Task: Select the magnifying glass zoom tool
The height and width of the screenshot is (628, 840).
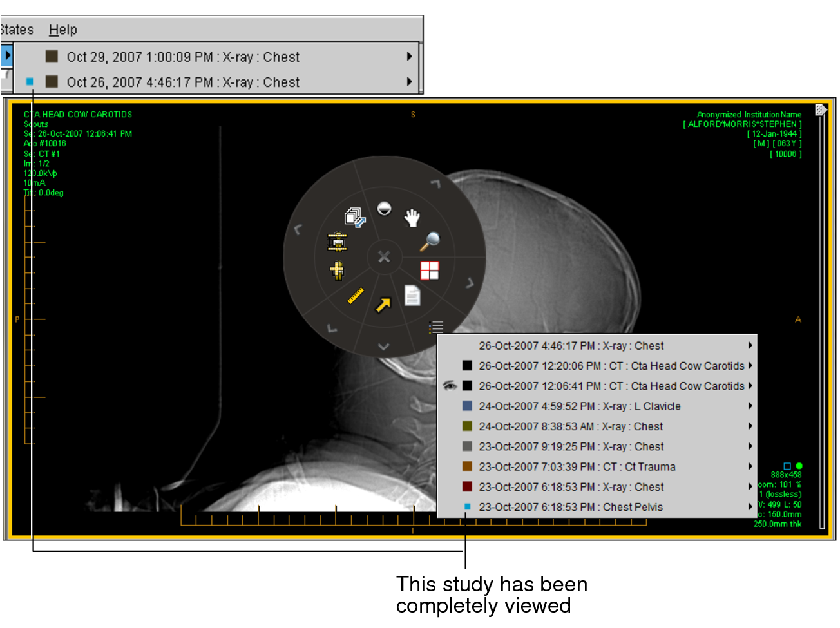Action: pos(430,242)
